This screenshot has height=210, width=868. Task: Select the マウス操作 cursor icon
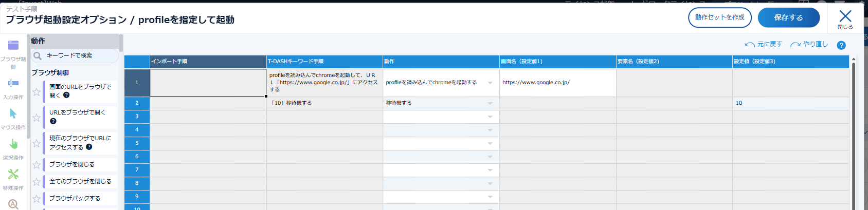(x=13, y=113)
